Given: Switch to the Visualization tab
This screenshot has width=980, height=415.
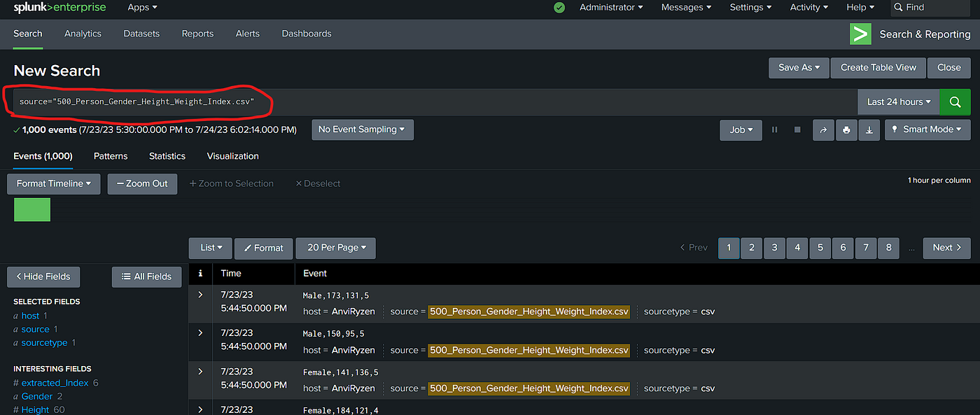Looking at the screenshot, I should pos(233,156).
